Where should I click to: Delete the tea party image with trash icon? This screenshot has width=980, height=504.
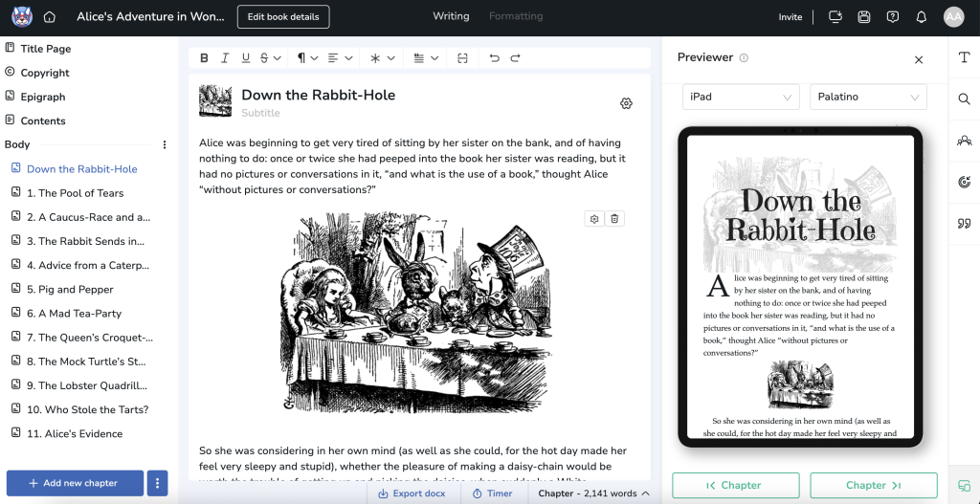(614, 219)
